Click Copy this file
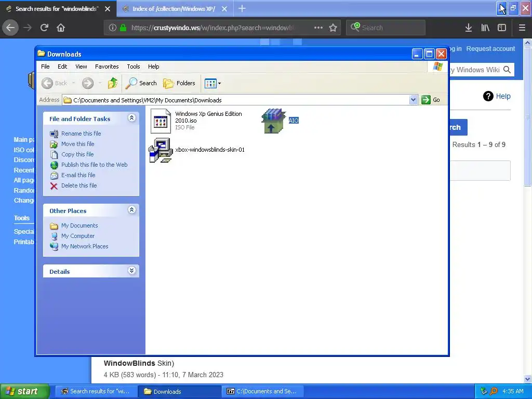The image size is (532, 399). pos(77,154)
